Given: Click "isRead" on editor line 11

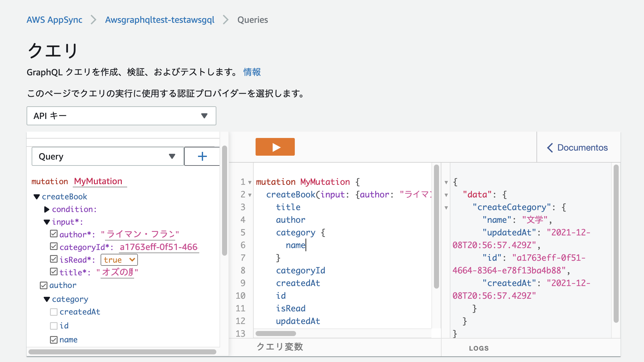Looking at the screenshot, I should (291, 309).
